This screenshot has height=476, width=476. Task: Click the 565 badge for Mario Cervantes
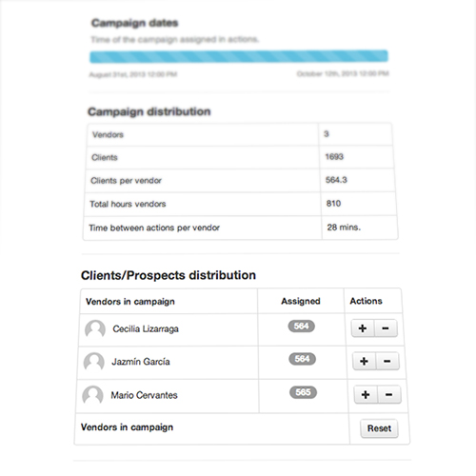(303, 392)
